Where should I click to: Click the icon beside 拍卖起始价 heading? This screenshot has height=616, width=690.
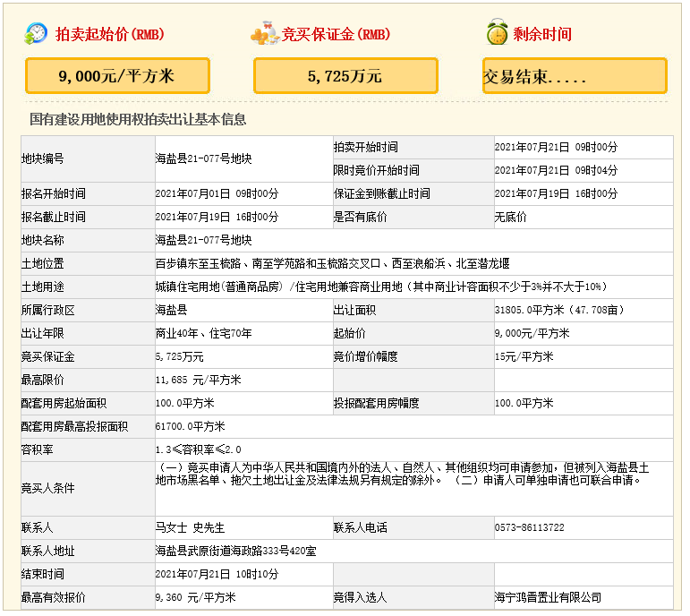tap(37, 34)
